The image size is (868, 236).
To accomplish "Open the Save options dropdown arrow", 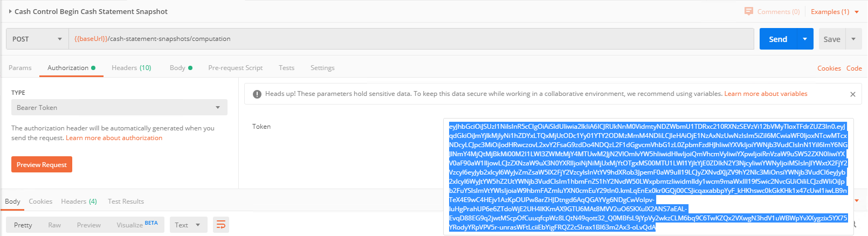I will 853,39.
